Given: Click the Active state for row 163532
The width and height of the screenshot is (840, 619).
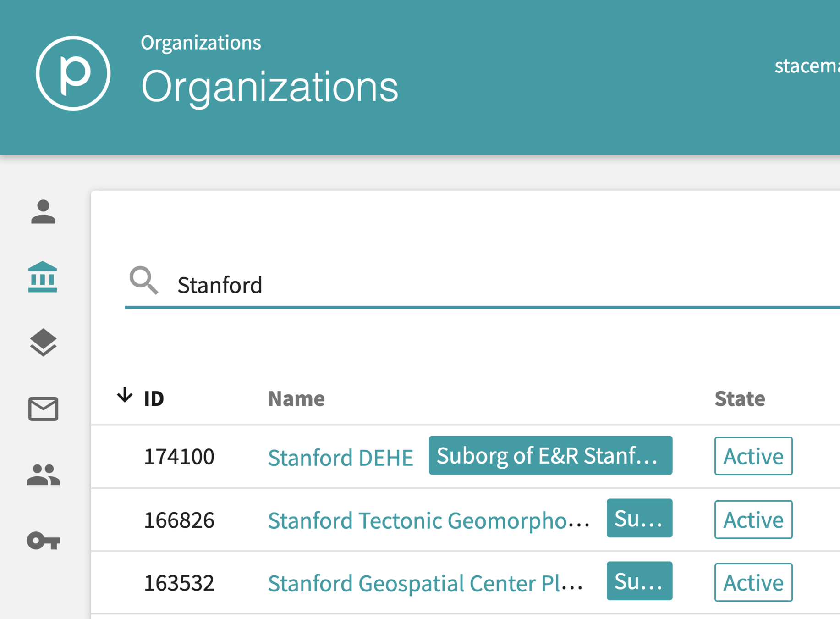Looking at the screenshot, I should pos(753,582).
